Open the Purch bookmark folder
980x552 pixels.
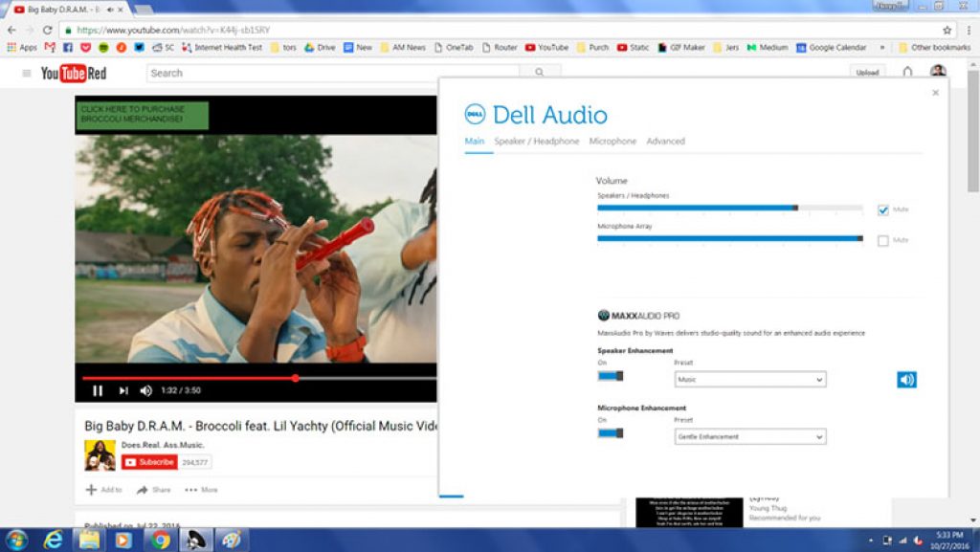click(592, 48)
